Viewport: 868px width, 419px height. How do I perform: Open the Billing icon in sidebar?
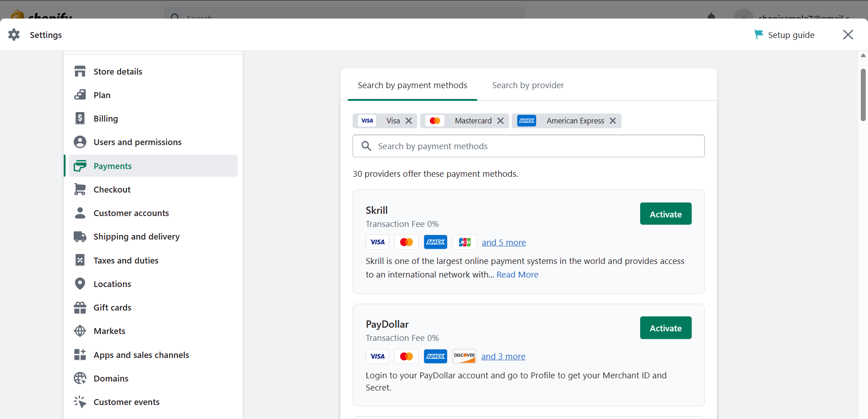pyautogui.click(x=80, y=118)
